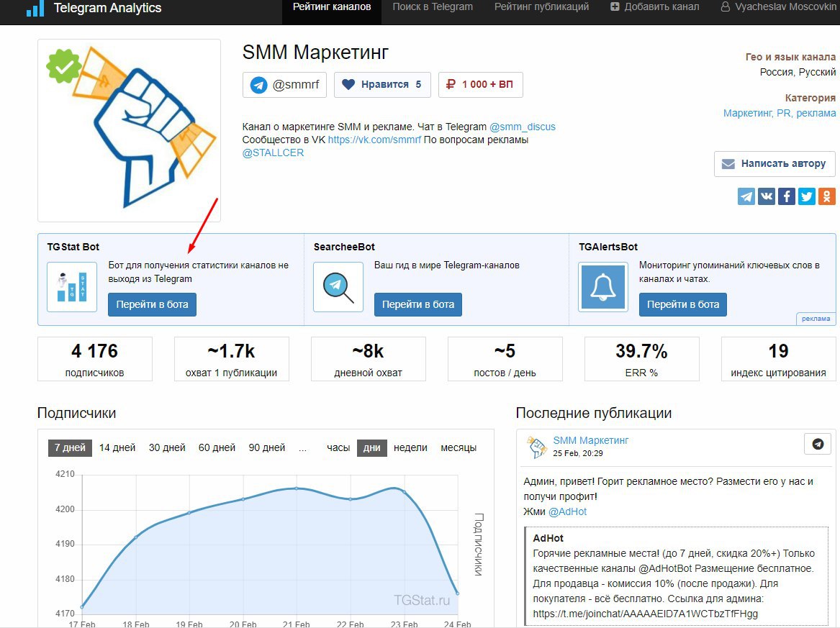This screenshot has width=840, height=628.
Task: Click the AdHot quoted preview title
Action: pos(548,538)
